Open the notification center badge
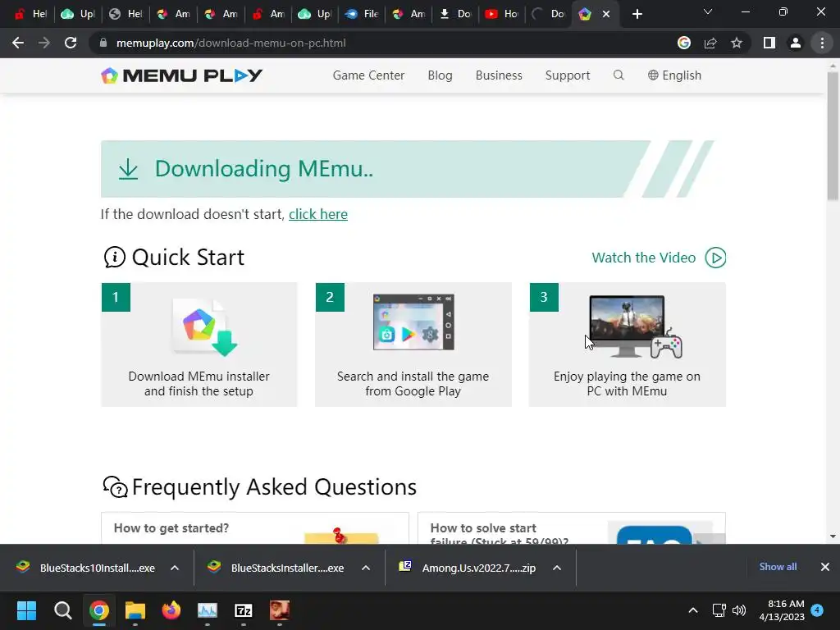This screenshot has width=840, height=630. coord(817,610)
